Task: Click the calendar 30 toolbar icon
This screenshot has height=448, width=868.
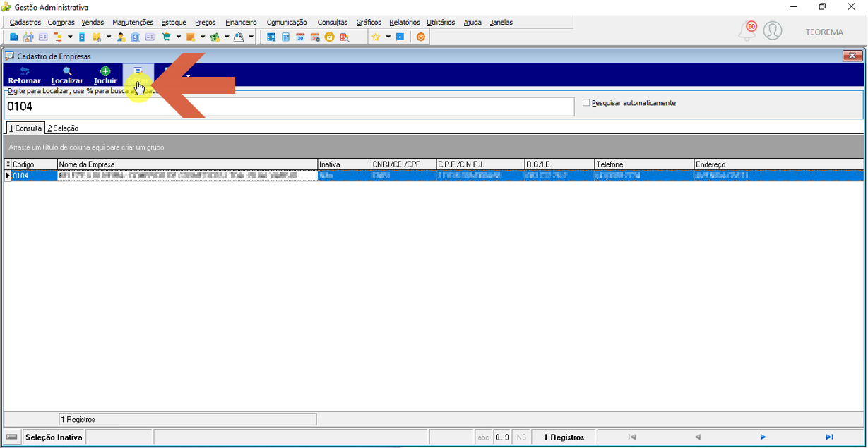Action: 300,37
